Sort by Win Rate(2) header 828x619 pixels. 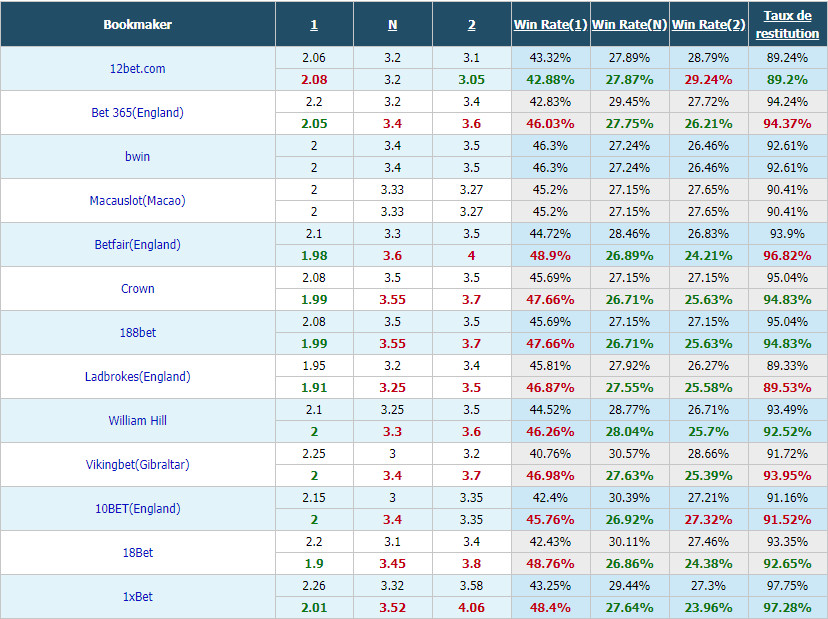tap(708, 24)
